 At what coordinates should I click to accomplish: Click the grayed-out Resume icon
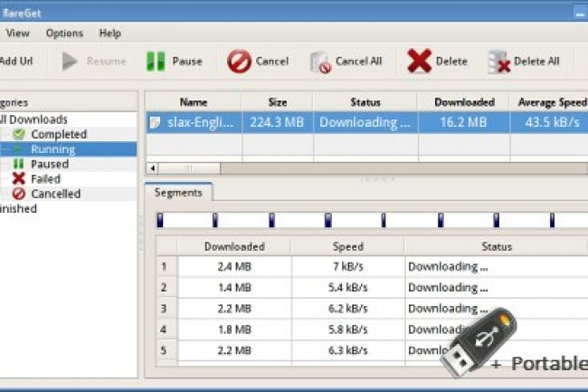(x=71, y=62)
